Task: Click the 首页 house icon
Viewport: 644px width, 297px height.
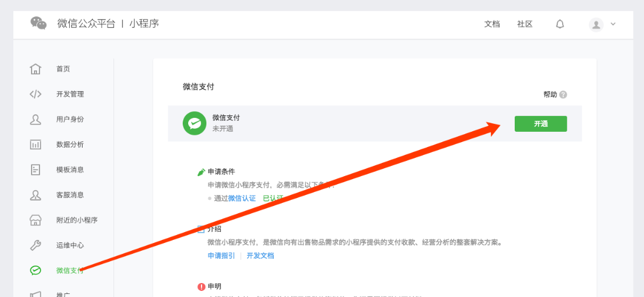Action: 36,69
